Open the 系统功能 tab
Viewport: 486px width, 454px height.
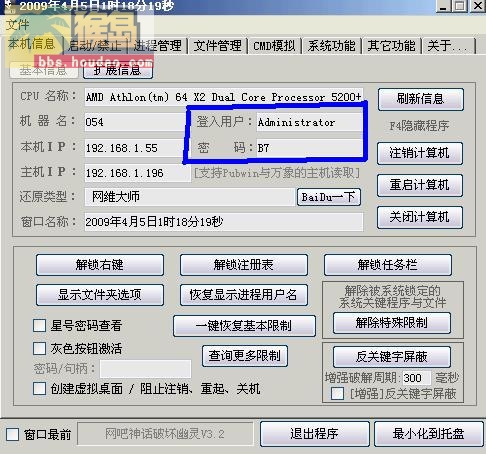[x=332, y=46]
